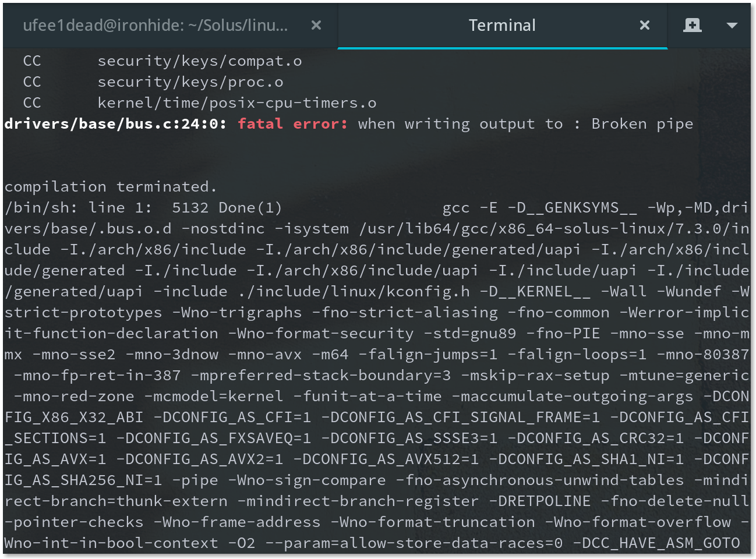Click '-funit-at-a-time' flag text
The height and width of the screenshot is (559, 756).
pyautogui.click(x=368, y=397)
